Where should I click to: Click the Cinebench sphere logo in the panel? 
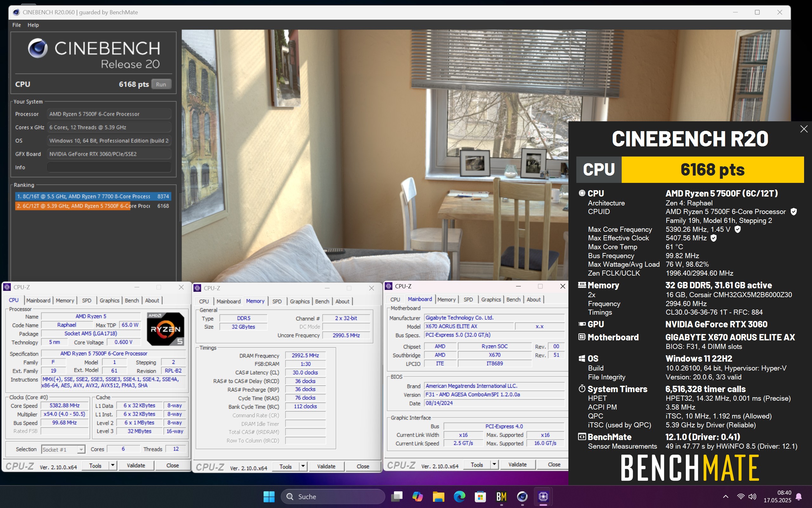pyautogui.click(x=37, y=48)
